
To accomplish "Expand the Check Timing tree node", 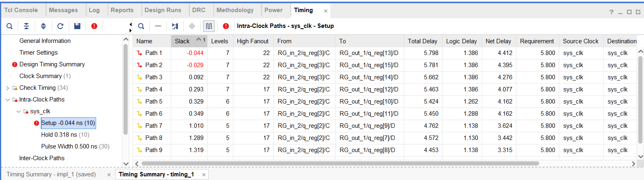I will click(8, 88).
